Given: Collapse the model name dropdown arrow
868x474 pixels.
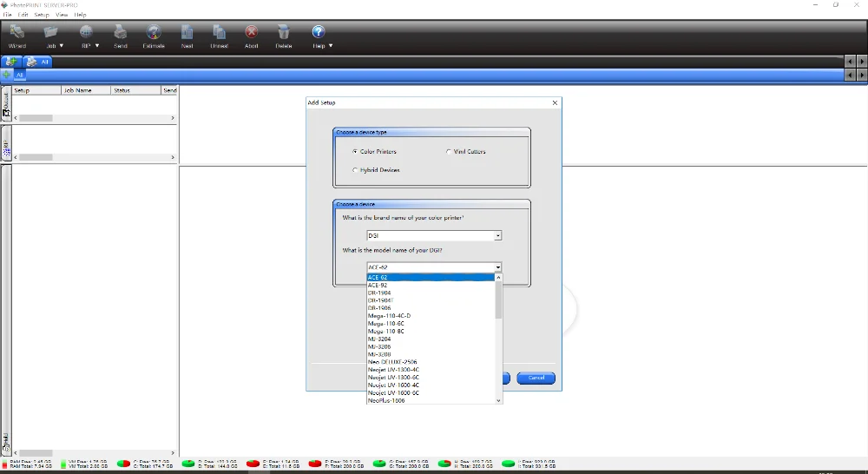Looking at the screenshot, I should click(x=497, y=267).
